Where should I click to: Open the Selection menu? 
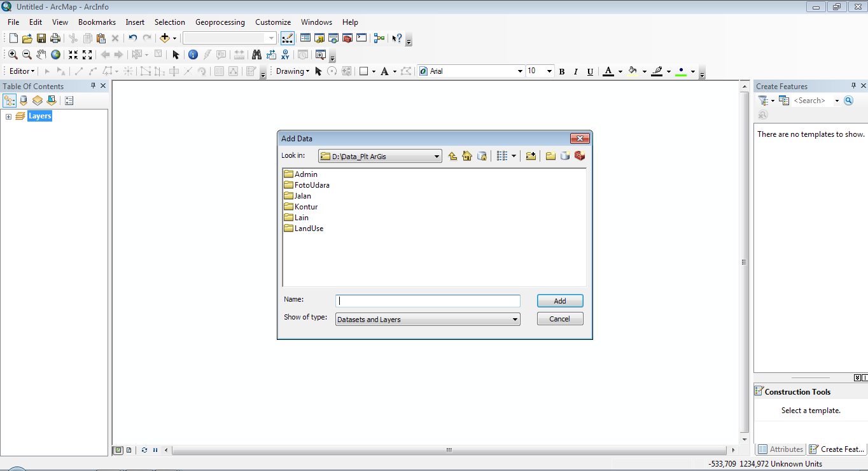click(170, 22)
